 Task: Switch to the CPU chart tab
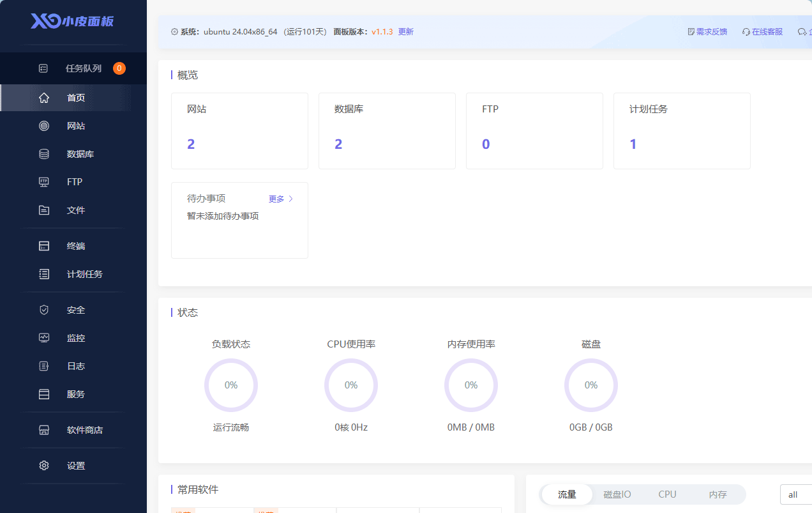click(667, 494)
